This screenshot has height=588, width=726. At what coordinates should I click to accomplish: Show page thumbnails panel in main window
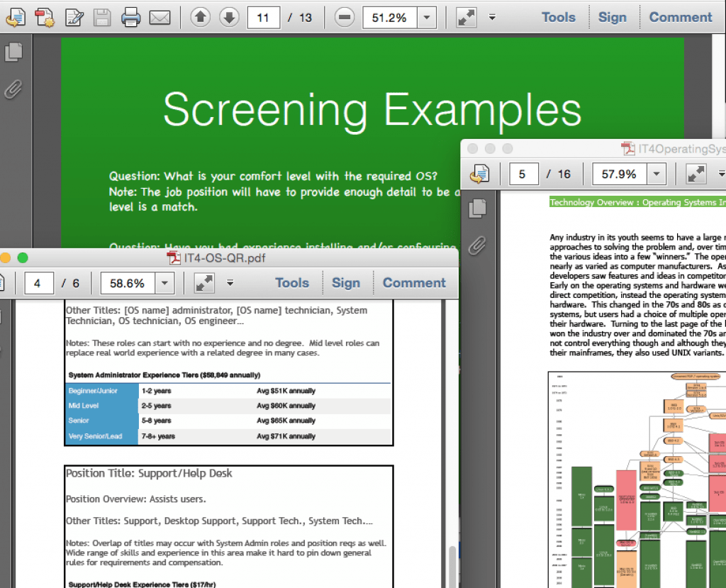[13, 52]
